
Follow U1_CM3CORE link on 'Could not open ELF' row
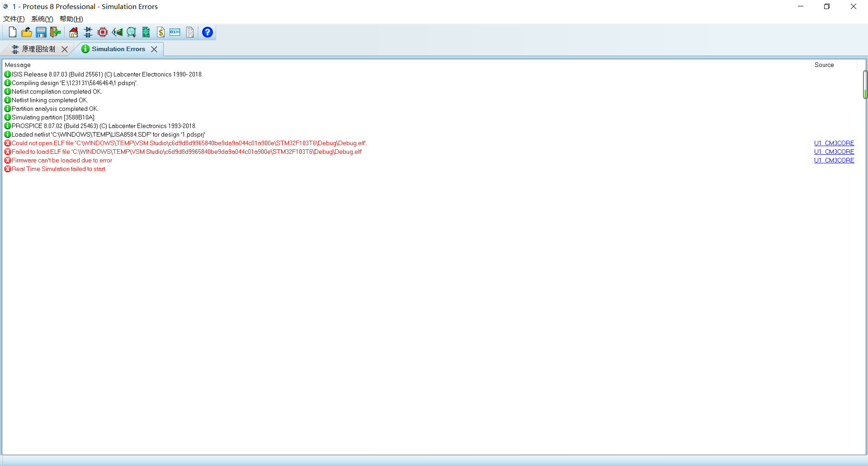(834, 143)
